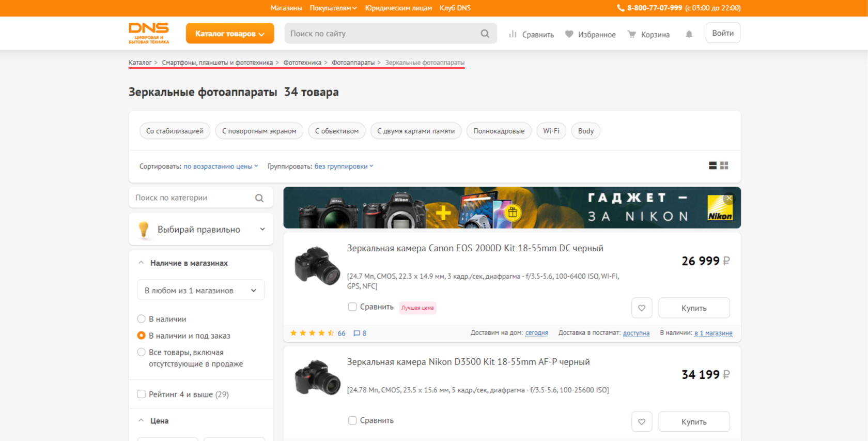Screen dimensions: 868x441
Task: Click the lightbulb icon in Выбирай правильно
Action: [x=144, y=229]
